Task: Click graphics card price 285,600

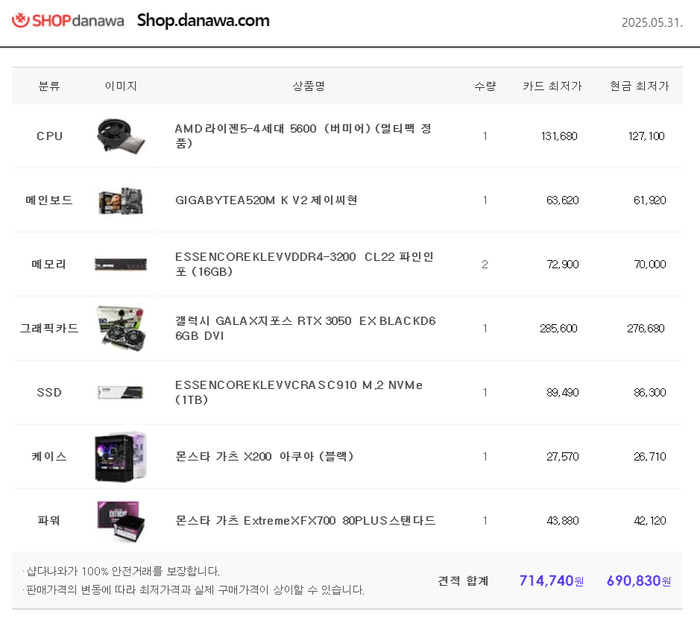Action: [x=558, y=329]
